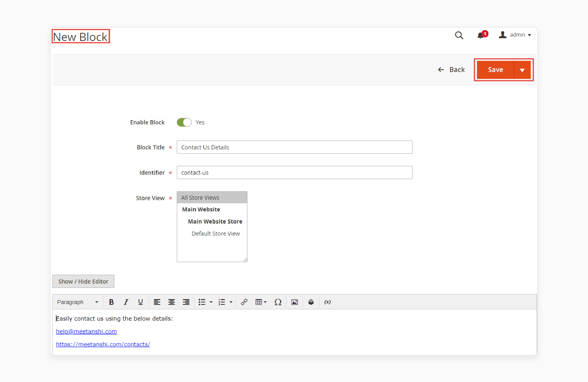This screenshot has width=588, height=382.
Task: Open the admin account menu
Action: pyautogui.click(x=515, y=35)
